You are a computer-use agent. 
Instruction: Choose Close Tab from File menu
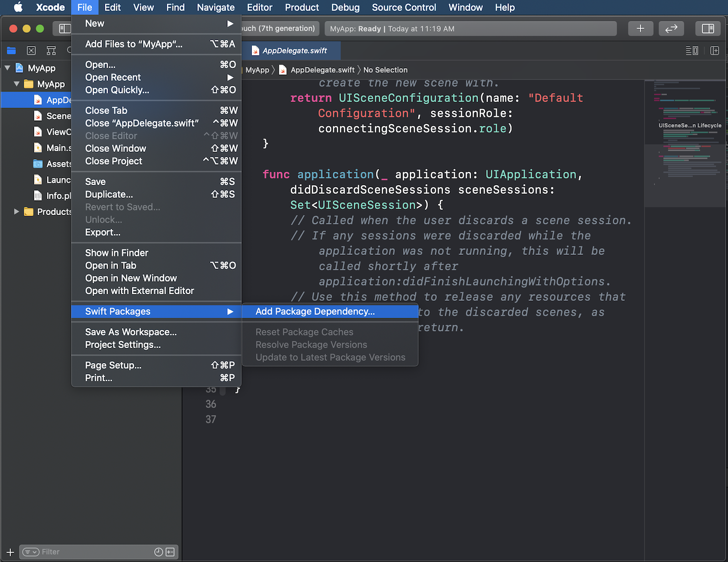coord(156,110)
